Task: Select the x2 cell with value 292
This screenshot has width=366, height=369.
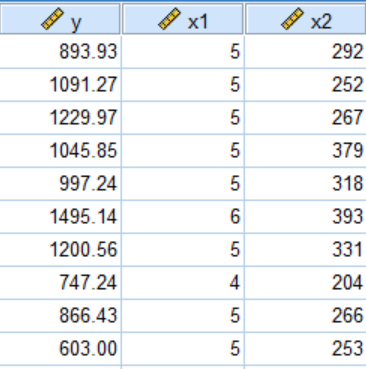Action: pos(306,52)
